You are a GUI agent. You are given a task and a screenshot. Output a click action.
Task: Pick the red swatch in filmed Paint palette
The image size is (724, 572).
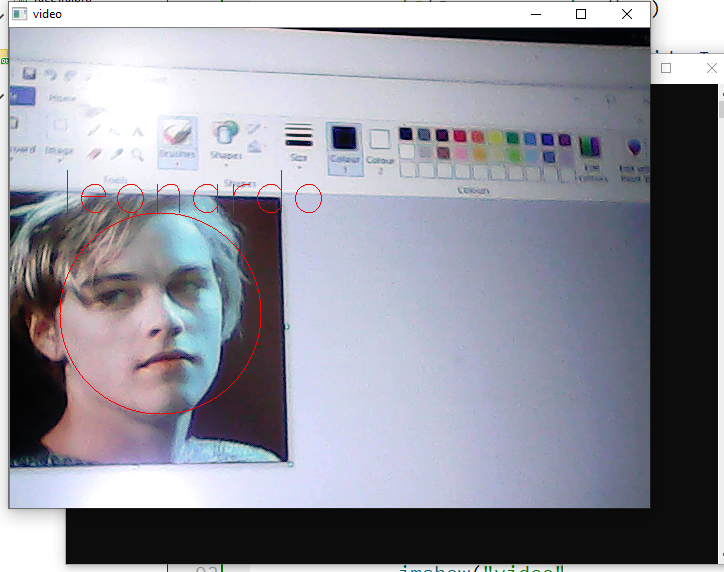click(x=459, y=136)
